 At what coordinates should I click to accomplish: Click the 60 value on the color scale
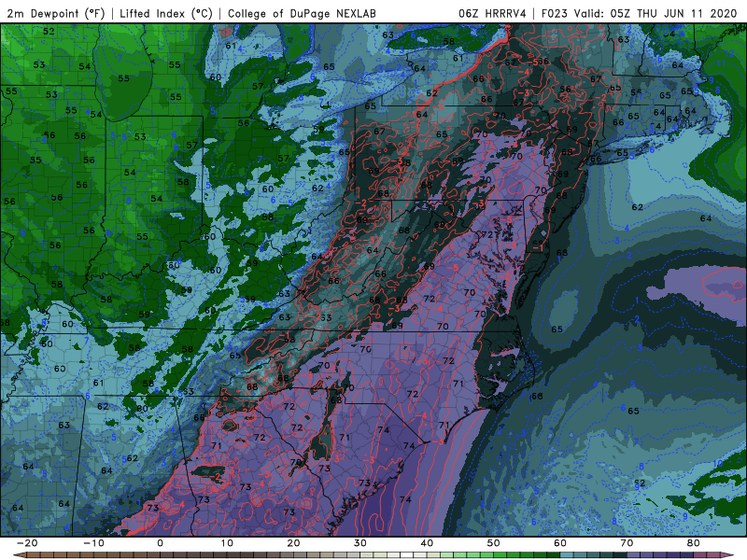(x=560, y=543)
